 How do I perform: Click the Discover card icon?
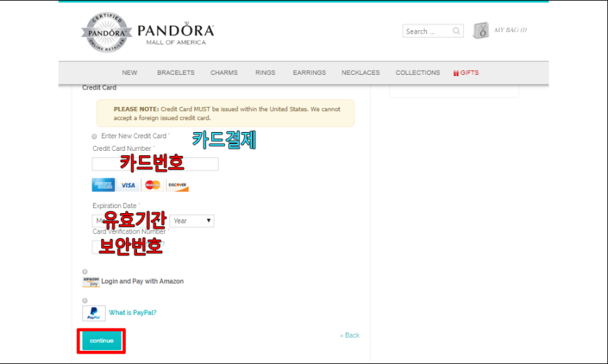click(x=178, y=185)
